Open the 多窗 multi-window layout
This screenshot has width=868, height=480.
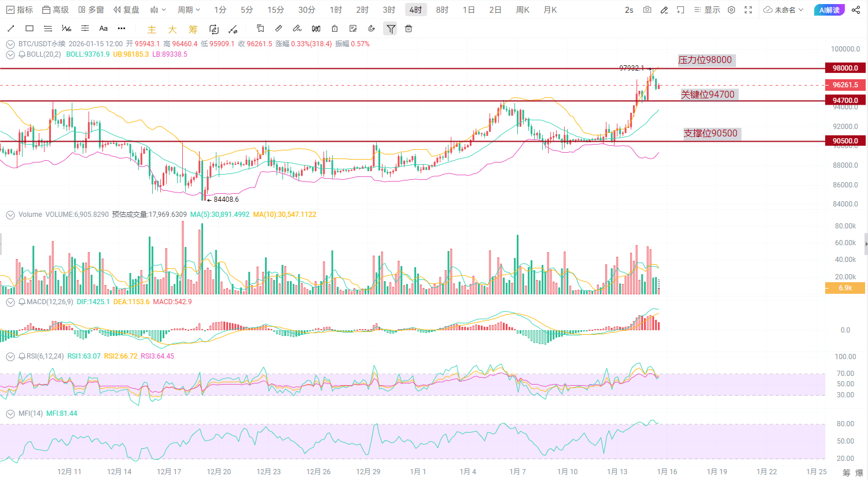pos(91,10)
